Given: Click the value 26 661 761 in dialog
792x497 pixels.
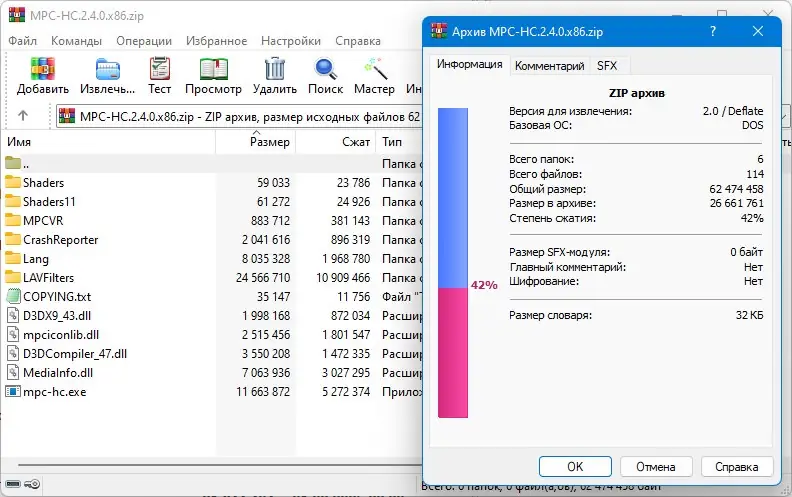Looking at the screenshot, I should coord(736,204).
